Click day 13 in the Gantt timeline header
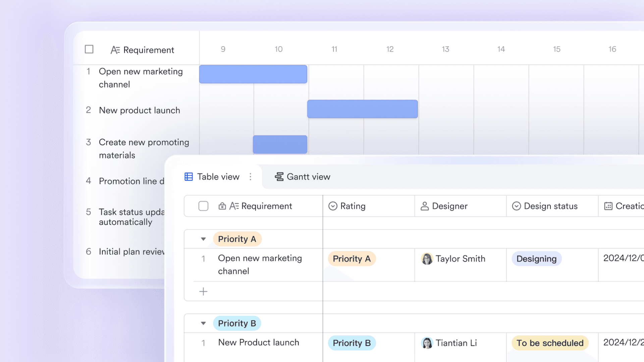 point(445,49)
